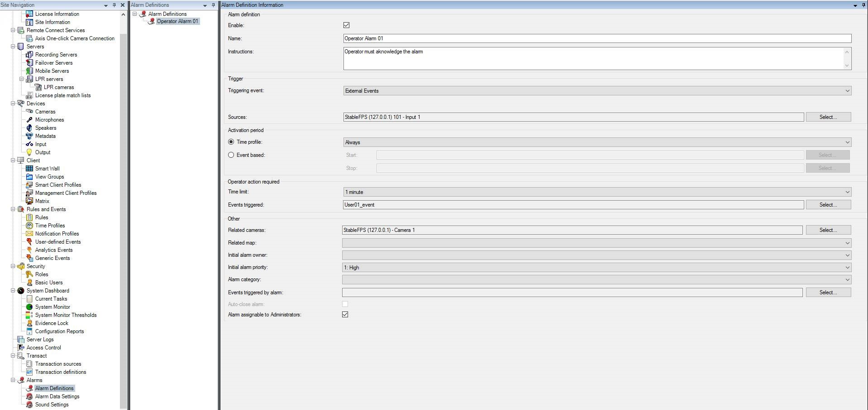Collapse the Alarm Definitions tree node

134,14
